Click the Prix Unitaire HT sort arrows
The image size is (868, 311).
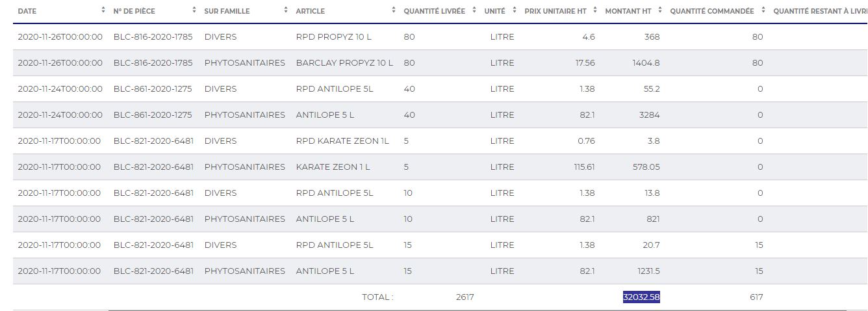coord(596,10)
